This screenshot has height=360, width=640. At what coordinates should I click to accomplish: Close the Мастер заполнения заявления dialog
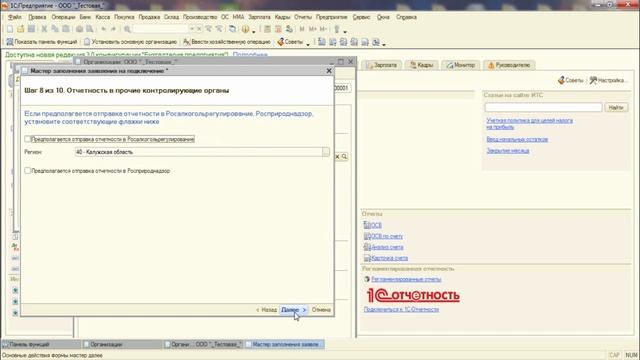(x=329, y=71)
